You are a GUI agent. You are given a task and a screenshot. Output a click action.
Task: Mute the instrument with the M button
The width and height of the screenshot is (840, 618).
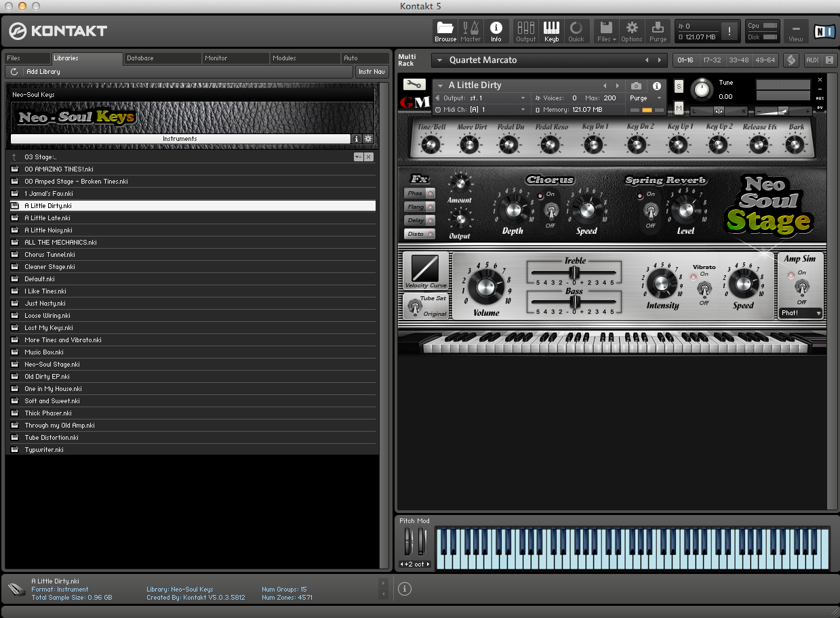pyautogui.click(x=679, y=108)
